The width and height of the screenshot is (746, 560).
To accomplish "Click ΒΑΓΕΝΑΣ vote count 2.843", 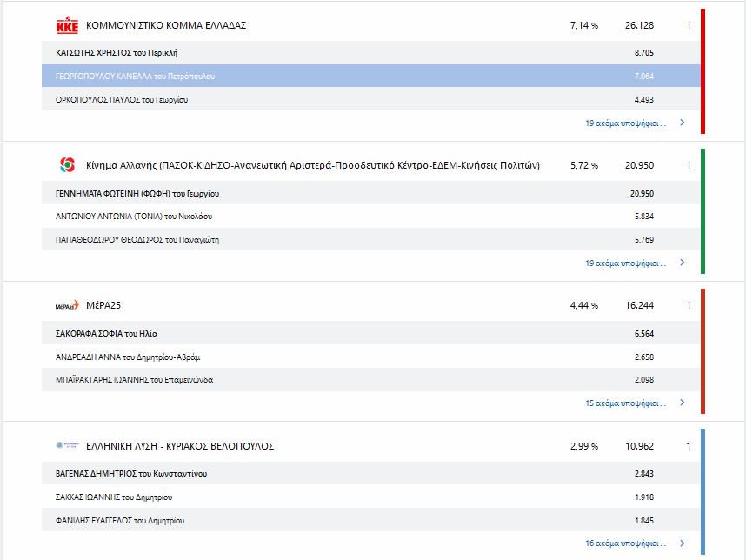I will [644, 473].
